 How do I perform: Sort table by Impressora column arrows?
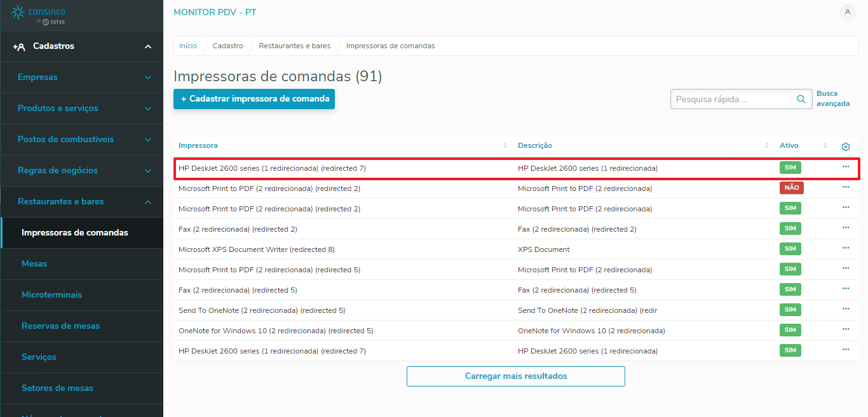[505, 146]
